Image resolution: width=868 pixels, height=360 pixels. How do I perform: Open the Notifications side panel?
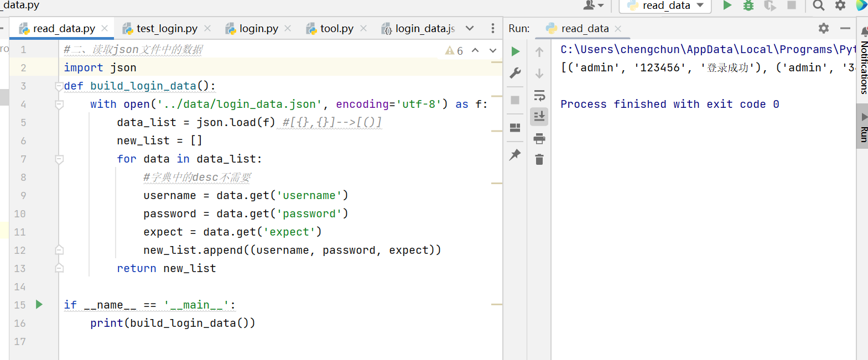(863, 61)
